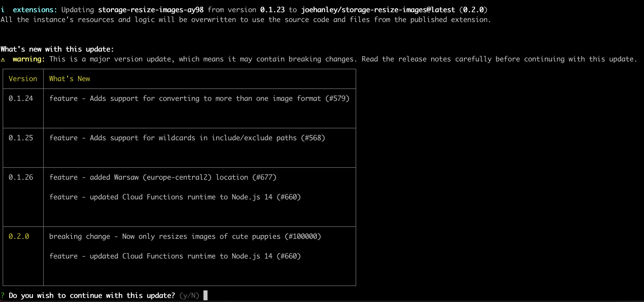Click Node.js 14 line in 0.1.26 row
The image size is (644, 302).
pos(175,197)
